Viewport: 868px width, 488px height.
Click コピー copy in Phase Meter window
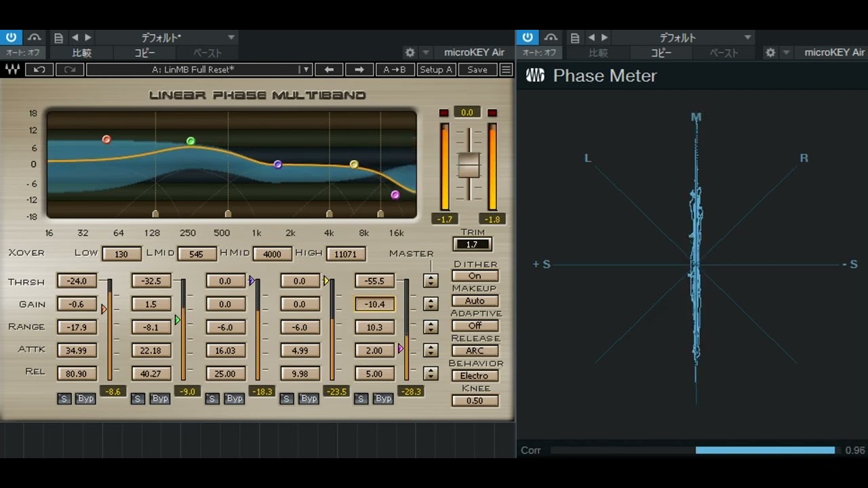tap(661, 52)
